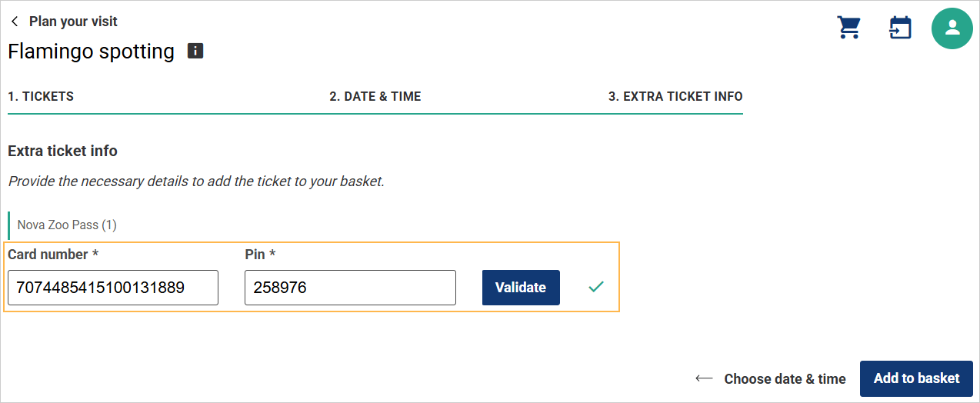Viewport: 980px width, 403px height.
Task: Open the shopping cart
Action: point(848,28)
